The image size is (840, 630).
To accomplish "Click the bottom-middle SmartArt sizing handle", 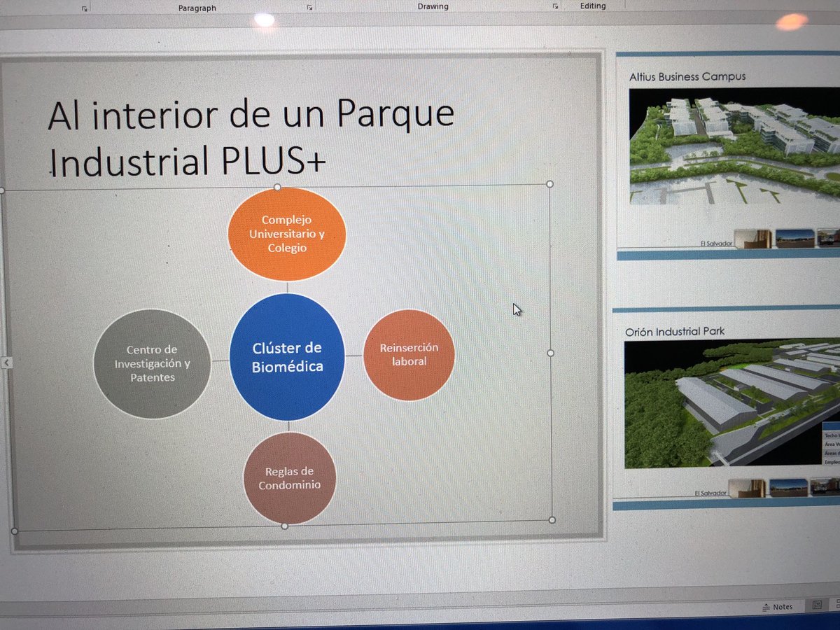I will [284, 526].
